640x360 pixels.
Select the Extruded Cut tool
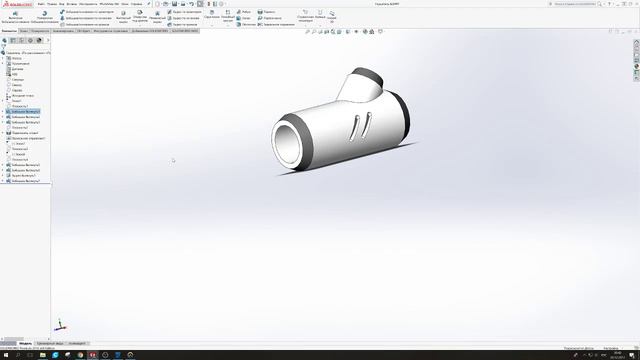[123, 17]
